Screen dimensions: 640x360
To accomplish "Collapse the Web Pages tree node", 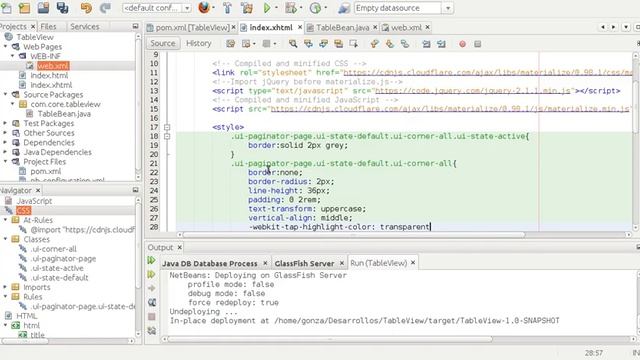I will pos(5,47).
